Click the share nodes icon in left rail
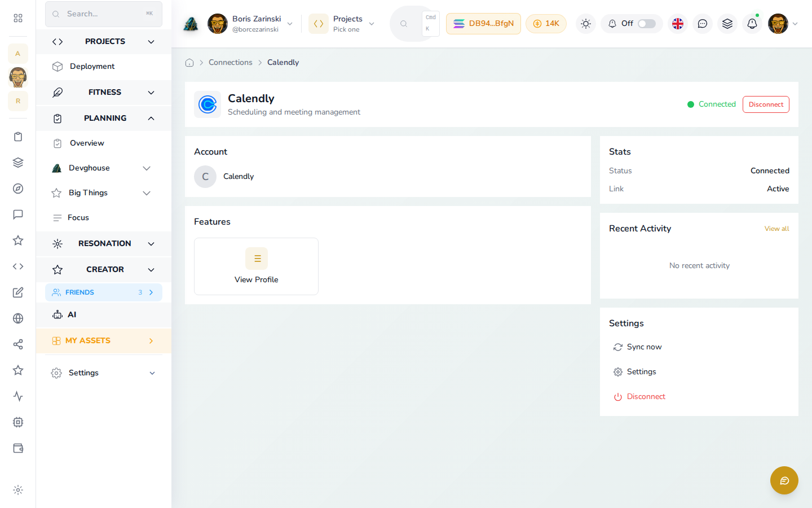This screenshot has height=508, width=812. point(18,344)
